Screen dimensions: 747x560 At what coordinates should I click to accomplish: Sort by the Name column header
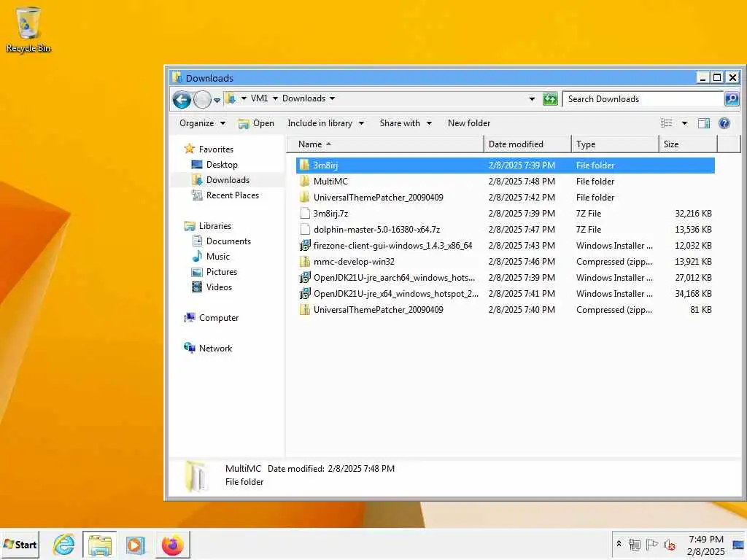click(385, 144)
